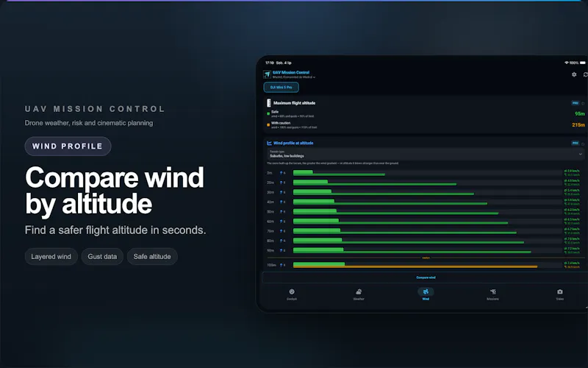Click the chart icon by Wind profile
This screenshot has width=588, height=368.
click(x=269, y=143)
